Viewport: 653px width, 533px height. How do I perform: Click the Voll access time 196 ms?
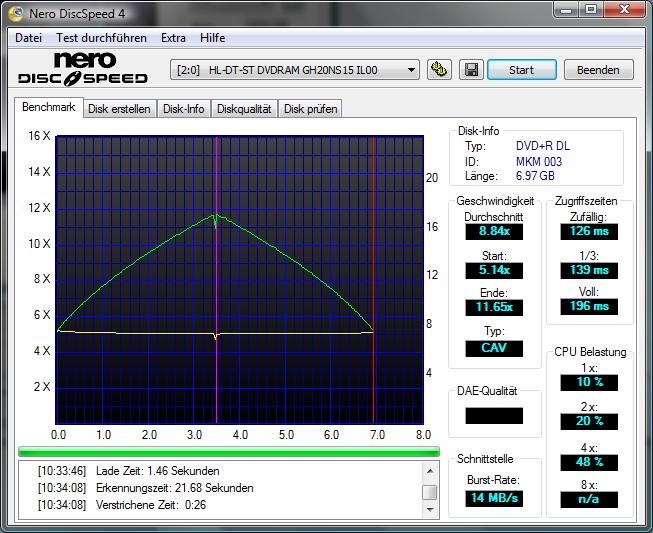(589, 306)
